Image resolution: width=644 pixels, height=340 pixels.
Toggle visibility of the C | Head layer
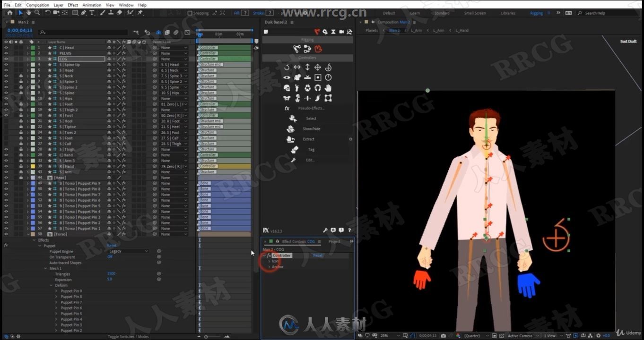tap(6, 48)
